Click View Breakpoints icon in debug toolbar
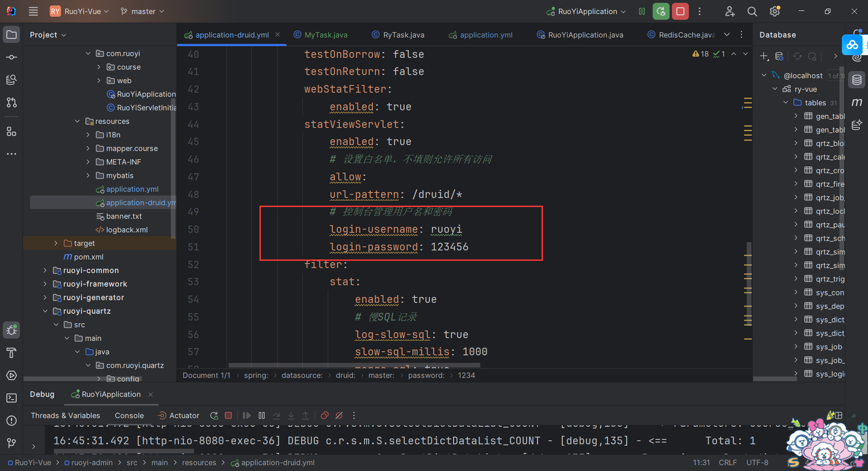 [325, 415]
